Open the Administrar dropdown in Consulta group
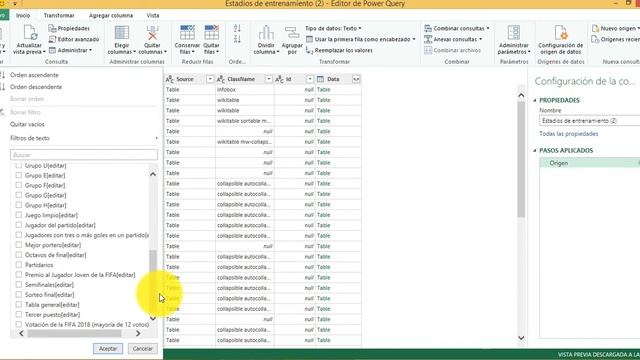The height and width of the screenshot is (360, 640). point(70,50)
